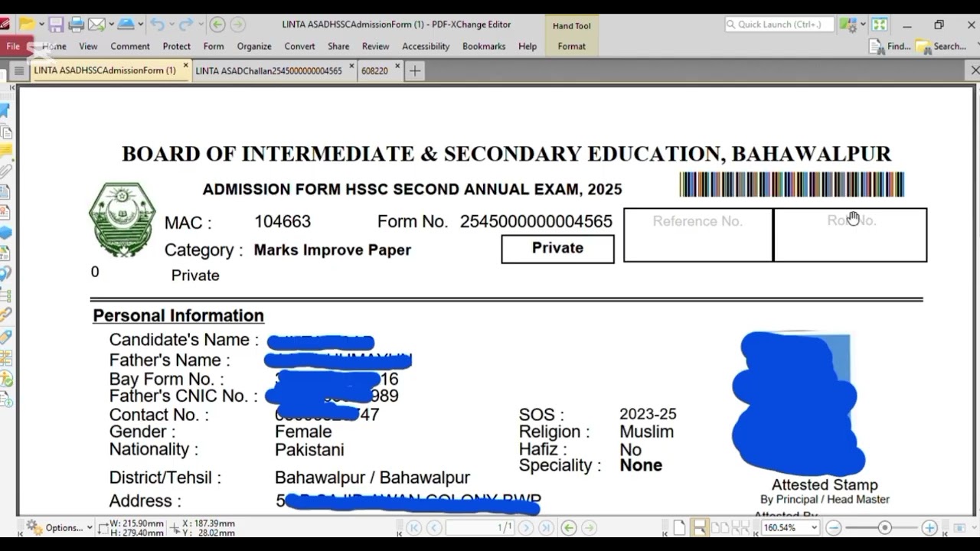Select single page layout icon
The image size is (980, 551).
(x=680, y=527)
